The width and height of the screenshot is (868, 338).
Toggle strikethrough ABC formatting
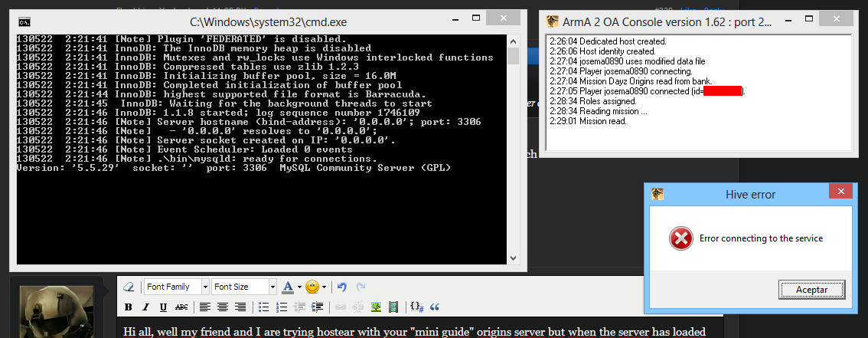click(181, 307)
